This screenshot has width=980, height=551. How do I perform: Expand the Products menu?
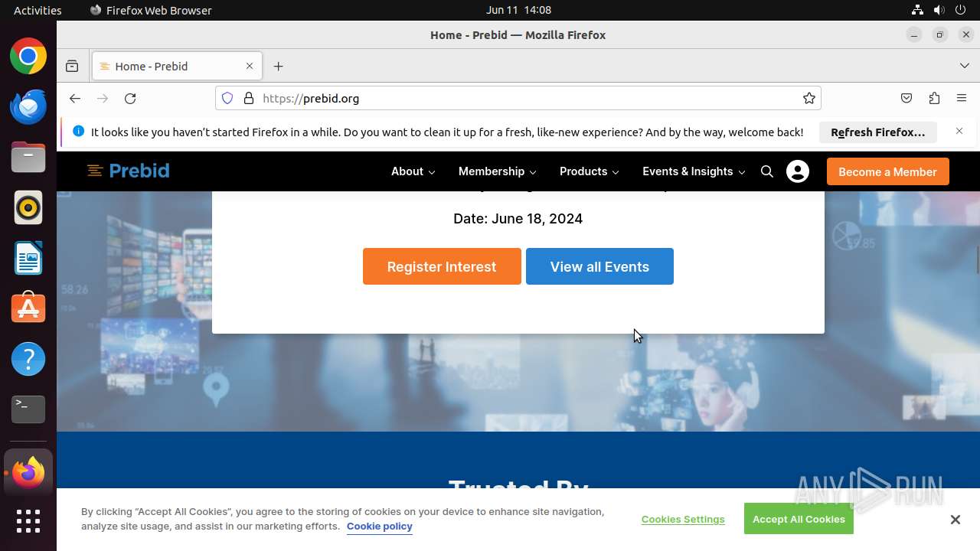(590, 171)
